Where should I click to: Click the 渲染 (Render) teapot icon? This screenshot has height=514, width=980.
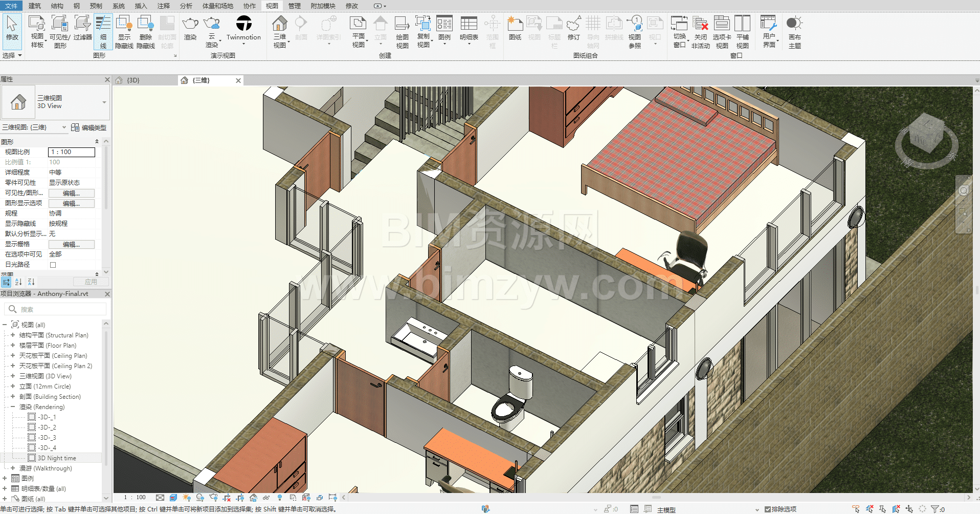tap(190, 24)
